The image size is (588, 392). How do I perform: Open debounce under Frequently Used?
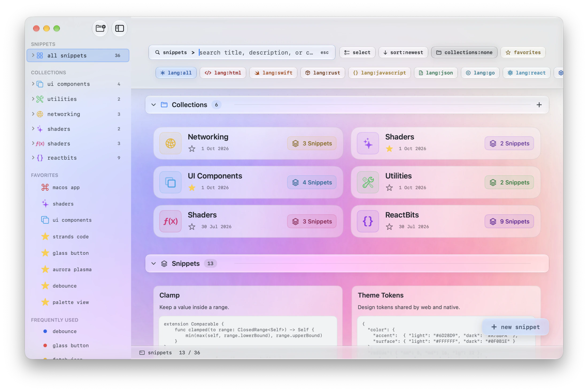pyautogui.click(x=64, y=331)
